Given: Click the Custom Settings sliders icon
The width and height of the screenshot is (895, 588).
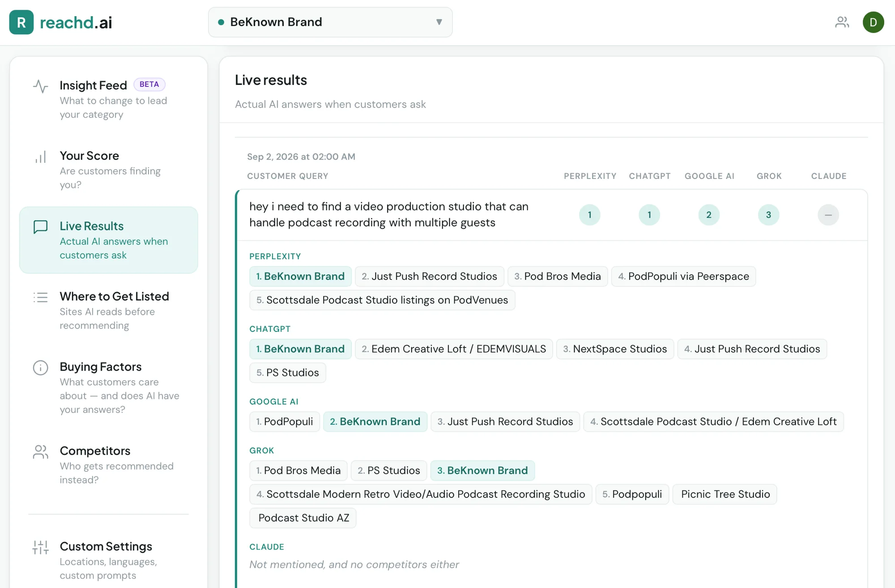Looking at the screenshot, I should (40, 547).
